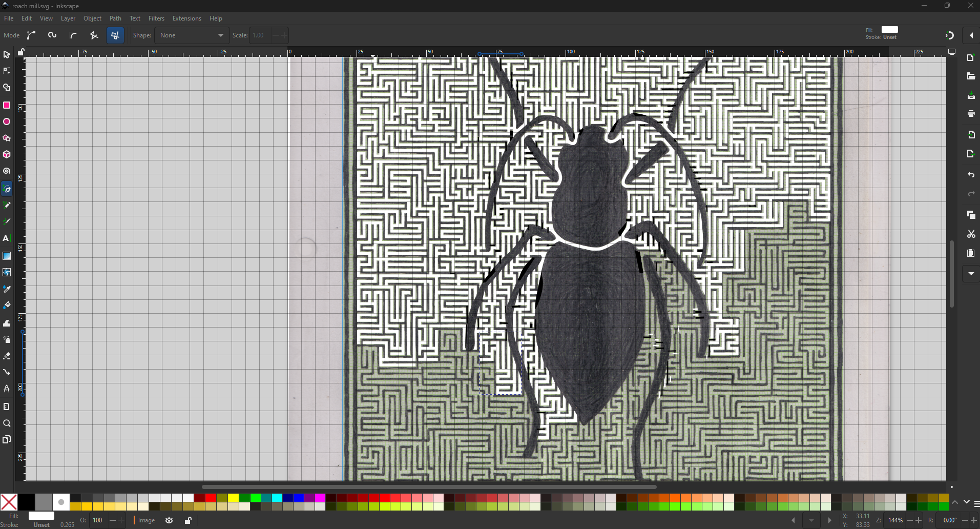Select the Spray tool
The width and height of the screenshot is (980, 529).
[7, 339]
